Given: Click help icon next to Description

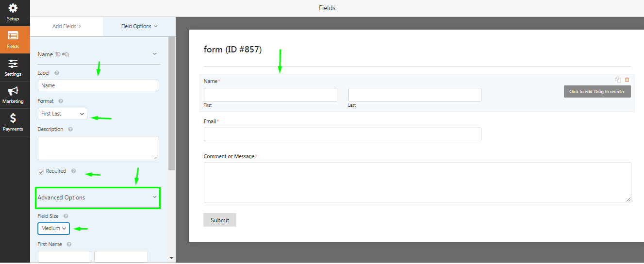Looking at the screenshot, I should click(70, 129).
